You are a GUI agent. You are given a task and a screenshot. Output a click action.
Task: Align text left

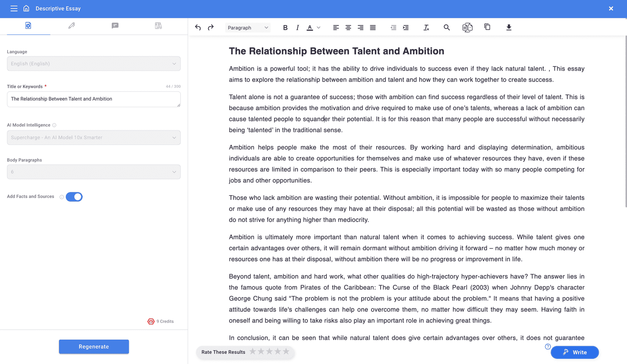(336, 27)
